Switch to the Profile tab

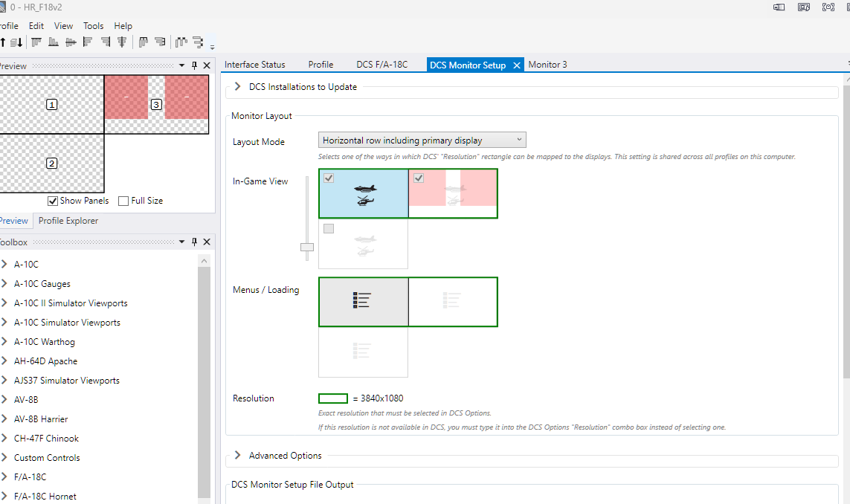click(321, 65)
